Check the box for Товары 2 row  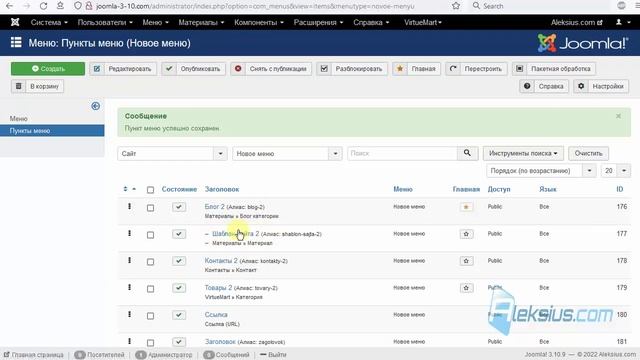[x=150, y=289]
